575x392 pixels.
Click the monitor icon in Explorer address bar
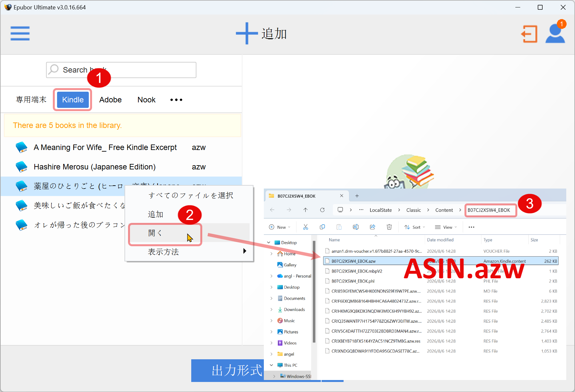(340, 210)
